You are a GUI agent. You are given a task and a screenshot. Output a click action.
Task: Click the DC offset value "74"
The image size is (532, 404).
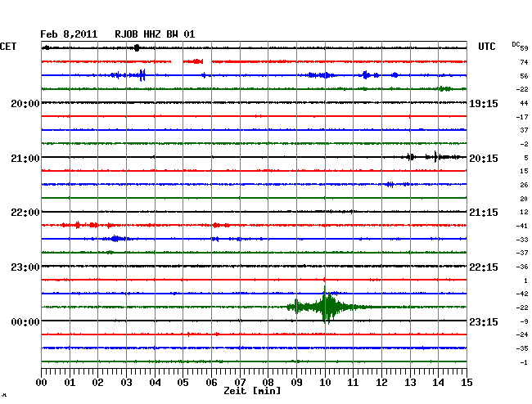(x=524, y=62)
